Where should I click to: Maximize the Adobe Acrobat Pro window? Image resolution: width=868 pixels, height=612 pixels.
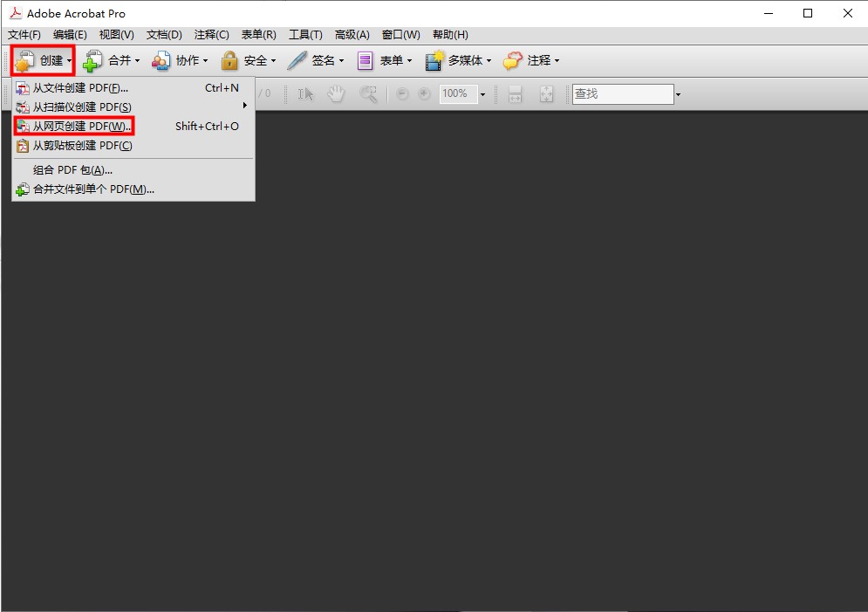click(808, 13)
